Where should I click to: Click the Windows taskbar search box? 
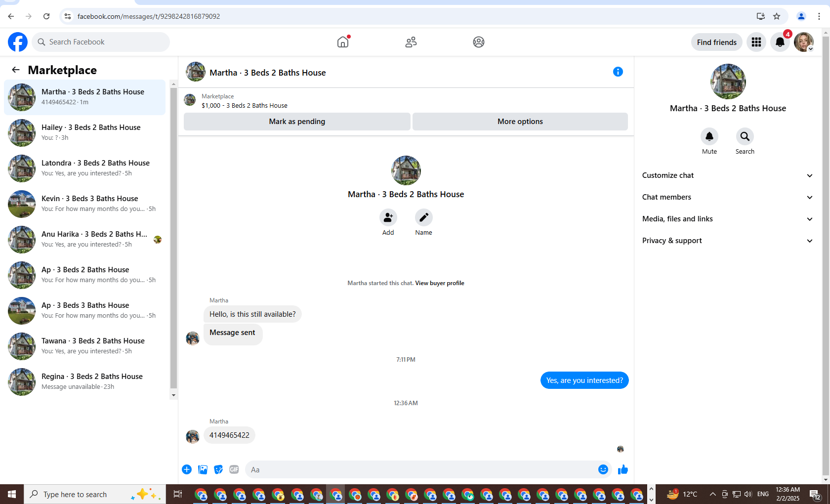point(95,494)
